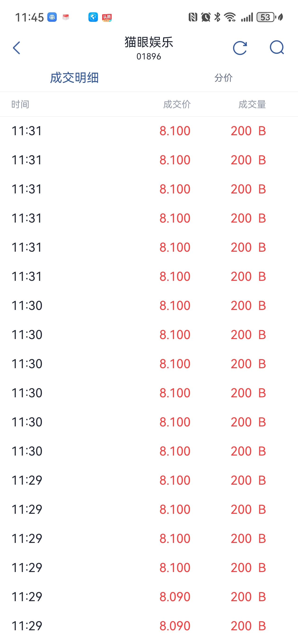Tap the back arrow icon
The image size is (298, 644).
coord(17,48)
